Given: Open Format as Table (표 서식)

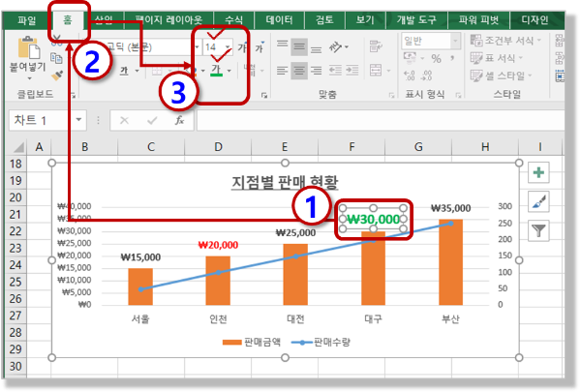Looking at the screenshot, I should pos(497,58).
